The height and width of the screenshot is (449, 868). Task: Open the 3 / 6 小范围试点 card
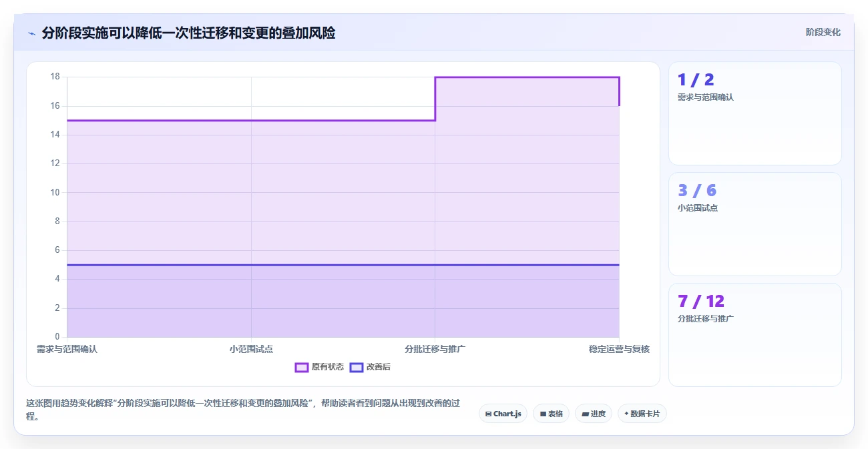(755, 224)
